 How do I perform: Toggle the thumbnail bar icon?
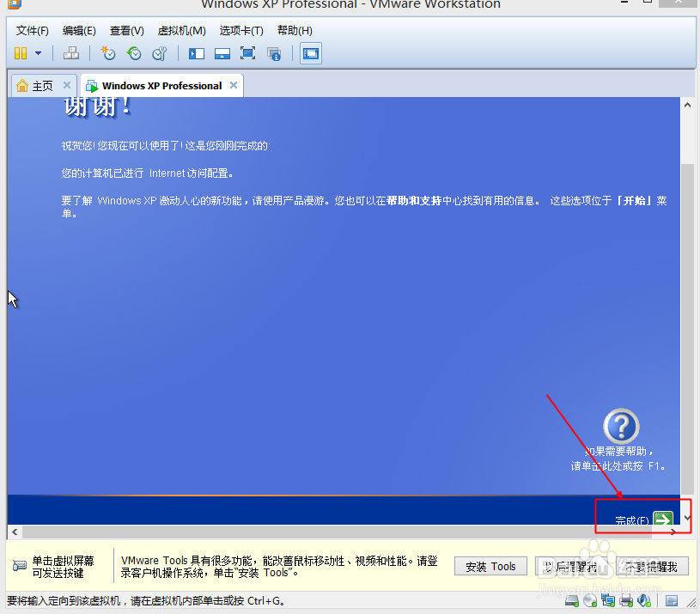coord(222,54)
